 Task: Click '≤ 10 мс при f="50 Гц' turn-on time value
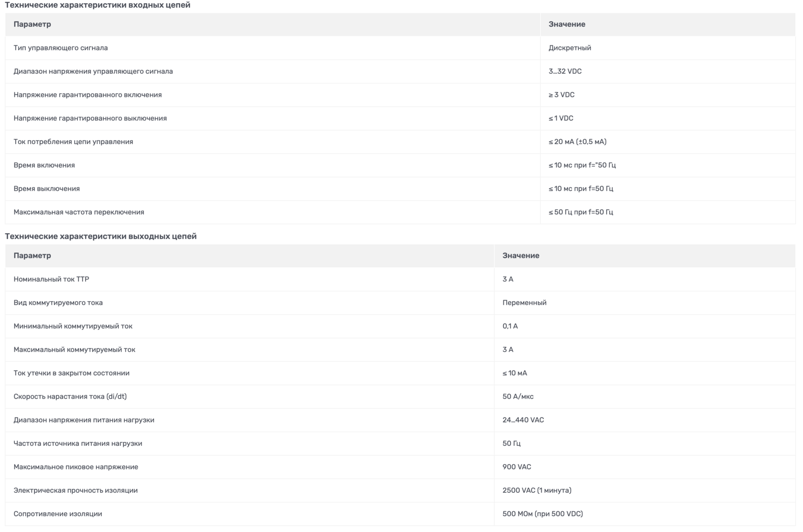pos(582,165)
